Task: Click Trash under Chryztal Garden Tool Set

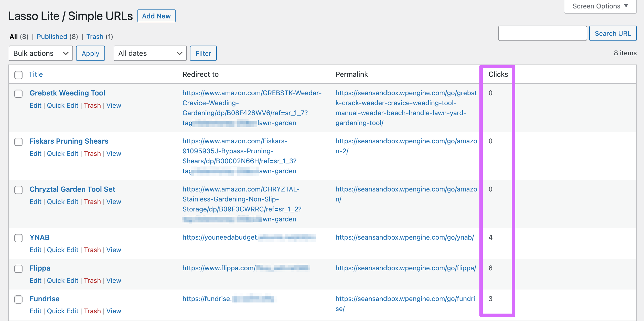Action: click(x=92, y=202)
